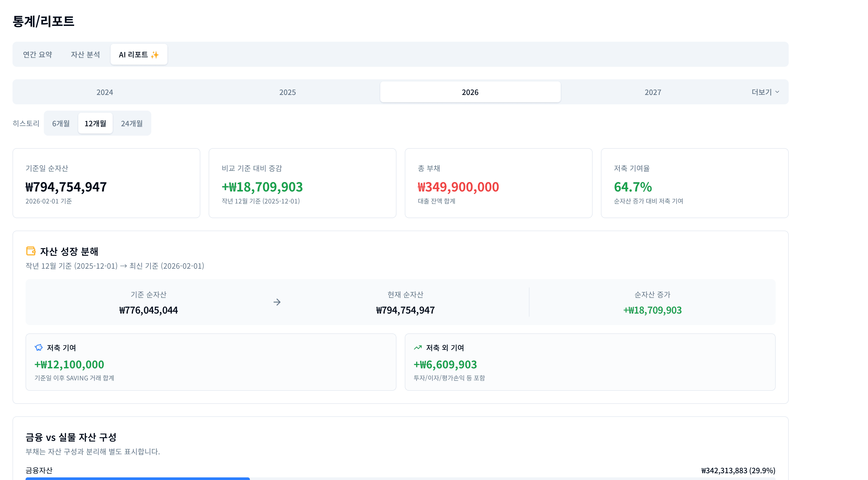Screen dimensions: 868x480
Task: Switch to the 24개월 history view
Action: click(132, 123)
